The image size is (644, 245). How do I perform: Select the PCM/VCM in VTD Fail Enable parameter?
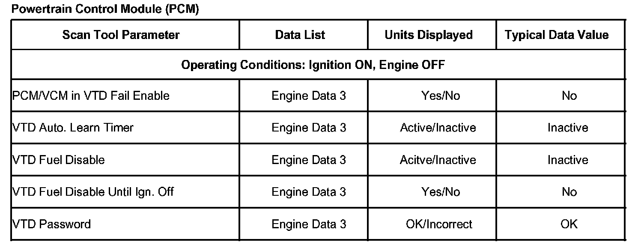tap(91, 96)
